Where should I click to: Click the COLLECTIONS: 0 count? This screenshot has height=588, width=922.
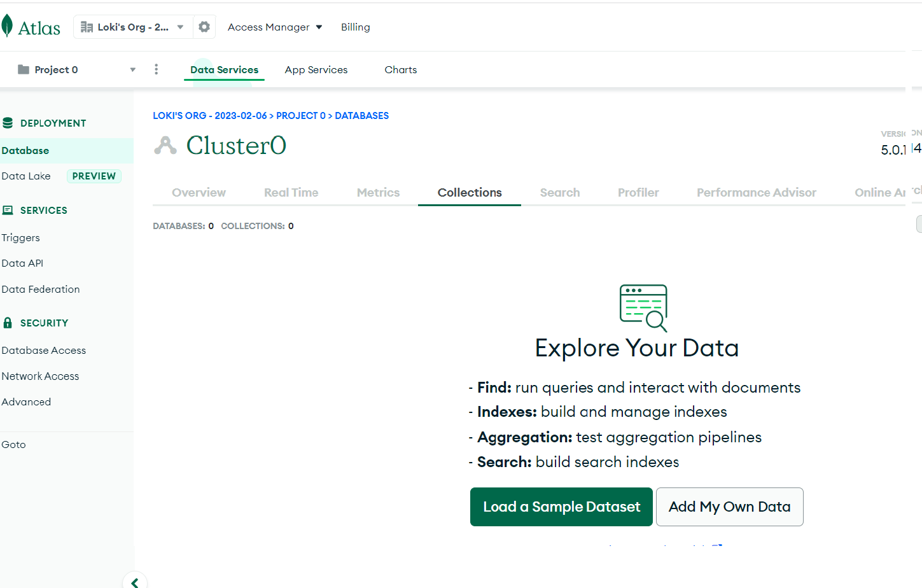pyautogui.click(x=257, y=226)
